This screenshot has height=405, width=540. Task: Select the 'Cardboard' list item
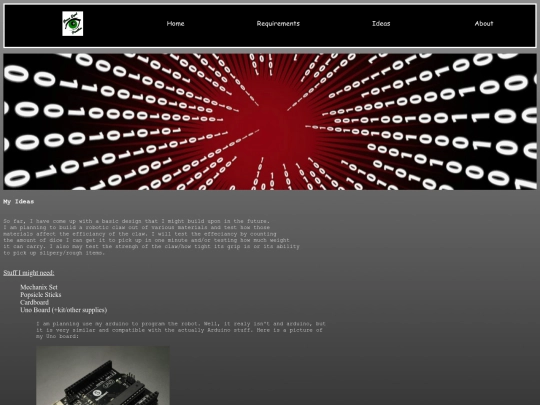pos(34,302)
